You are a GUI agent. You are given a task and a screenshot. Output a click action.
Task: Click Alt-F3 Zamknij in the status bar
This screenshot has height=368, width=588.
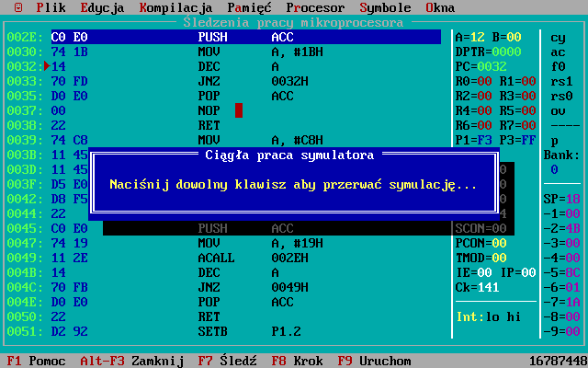click(131, 361)
